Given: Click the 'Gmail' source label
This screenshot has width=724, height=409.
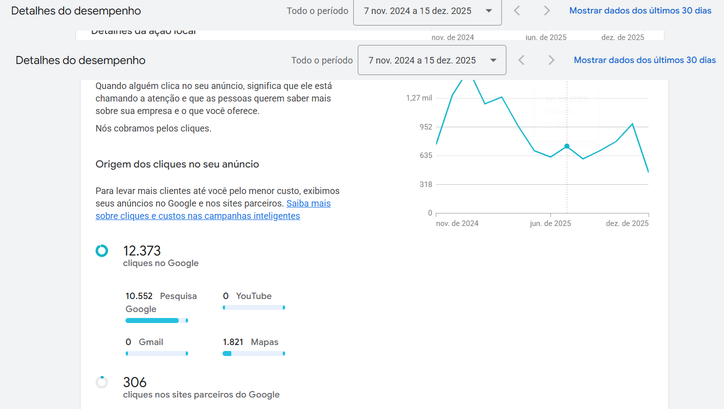Looking at the screenshot, I should 151,342.
